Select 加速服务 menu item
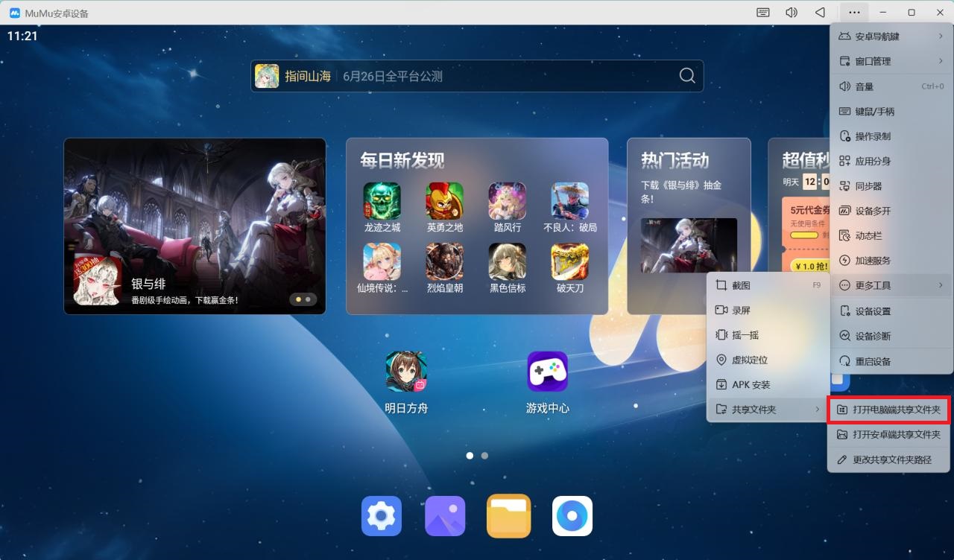This screenshot has width=954, height=560. [x=891, y=261]
